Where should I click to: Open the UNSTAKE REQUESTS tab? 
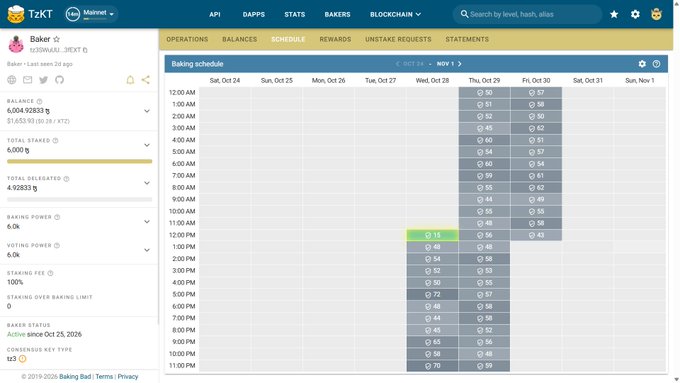pyautogui.click(x=398, y=39)
